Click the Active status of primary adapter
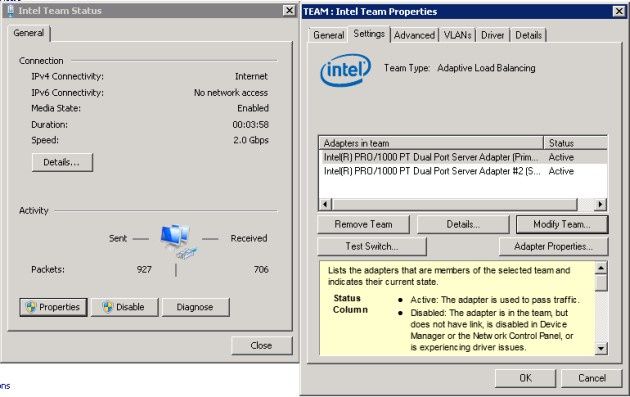630x397 pixels. click(561, 158)
